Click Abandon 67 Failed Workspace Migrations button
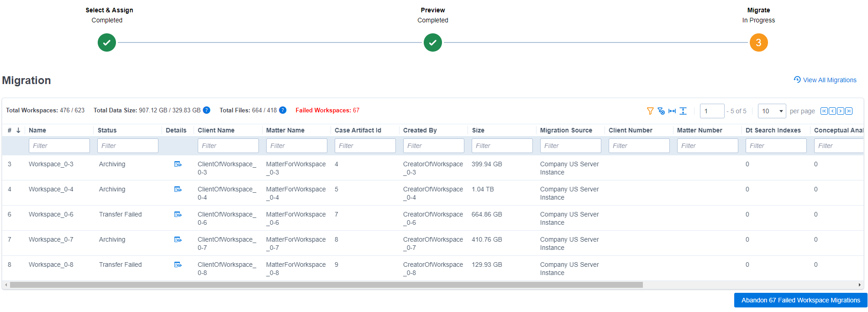868x312 pixels. [801, 300]
